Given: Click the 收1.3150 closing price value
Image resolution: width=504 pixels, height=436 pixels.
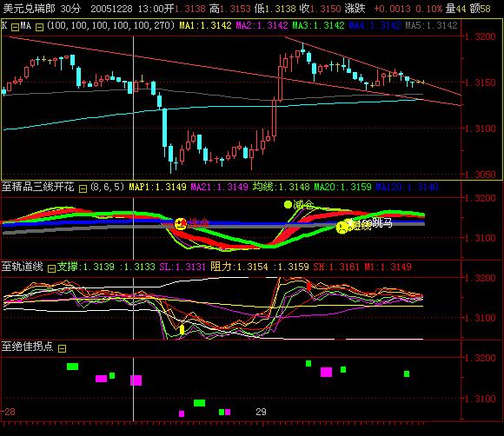Looking at the screenshot, I should [x=320, y=9].
